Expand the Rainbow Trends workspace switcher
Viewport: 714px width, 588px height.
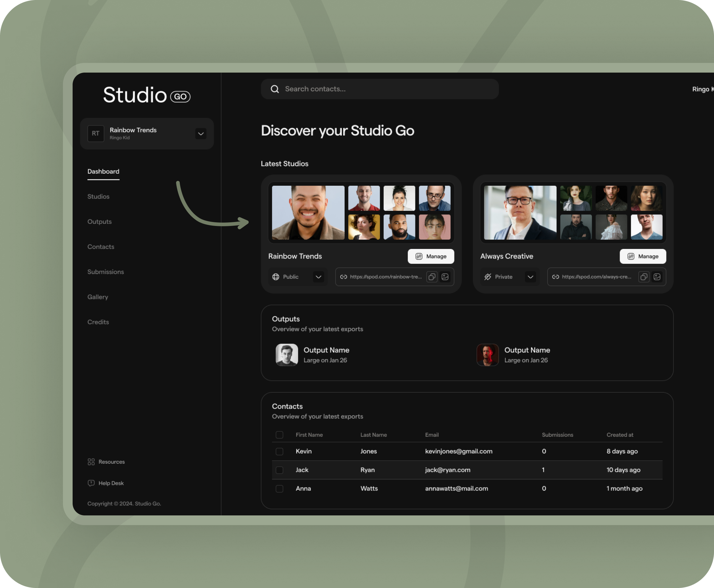point(201,133)
